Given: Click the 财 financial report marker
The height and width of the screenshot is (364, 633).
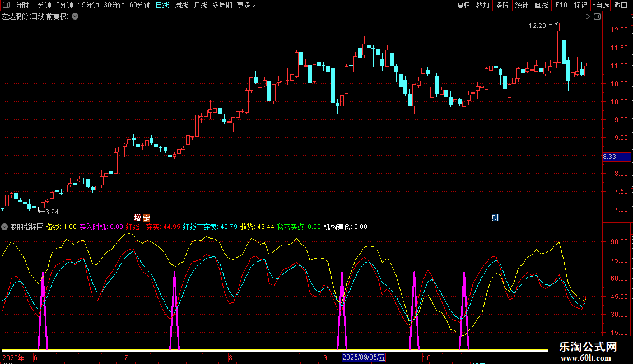Looking at the screenshot, I should 495,218.
